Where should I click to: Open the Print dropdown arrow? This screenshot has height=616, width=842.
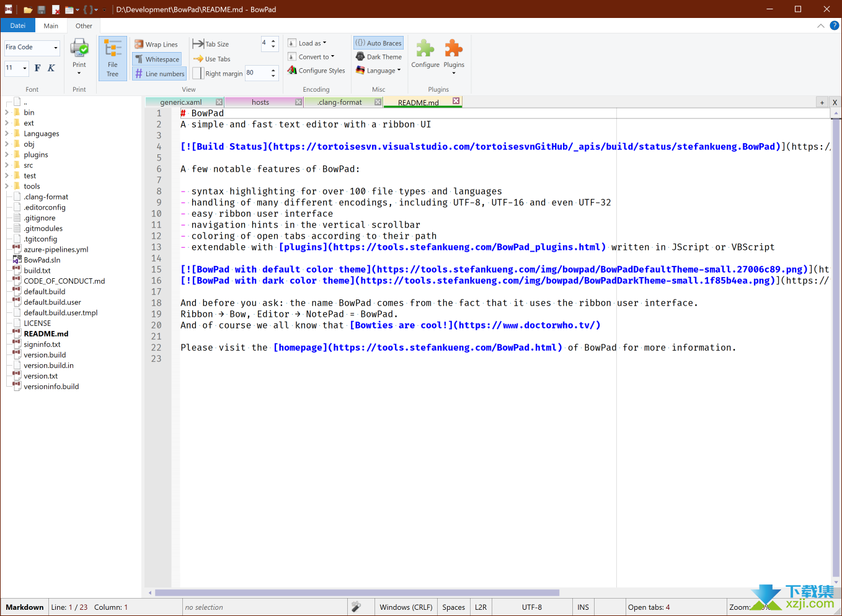coord(79,73)
